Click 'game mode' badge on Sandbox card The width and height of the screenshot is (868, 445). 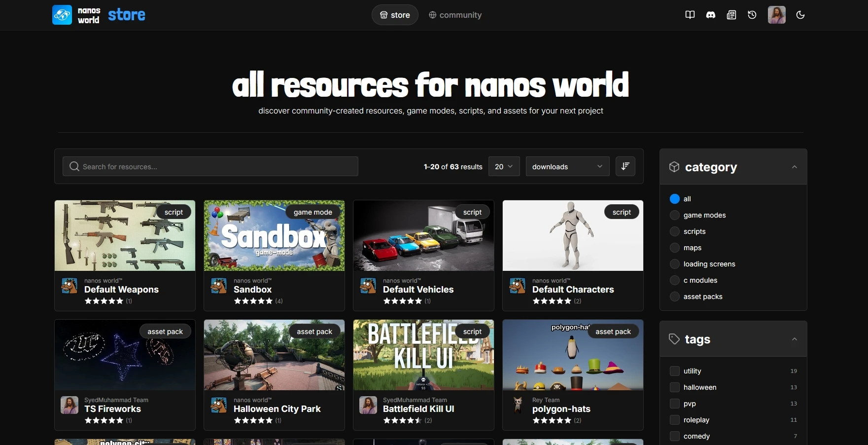(x=313, y=212)
